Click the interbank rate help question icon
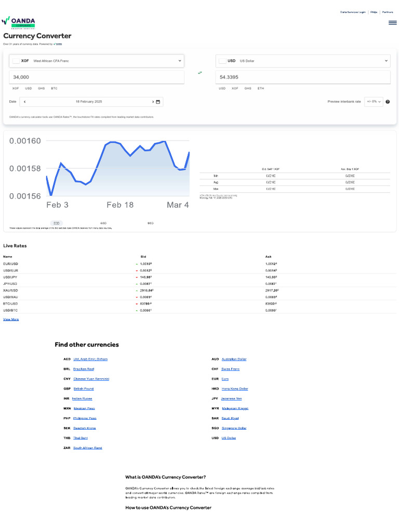This screenshot has width=399, height=532. [388, 102]
